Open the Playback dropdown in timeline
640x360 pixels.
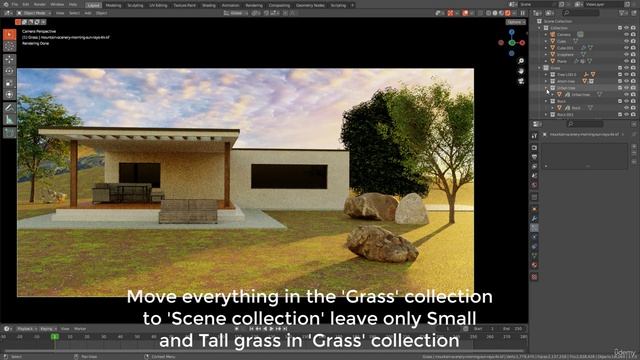click(x=26, y=329)
